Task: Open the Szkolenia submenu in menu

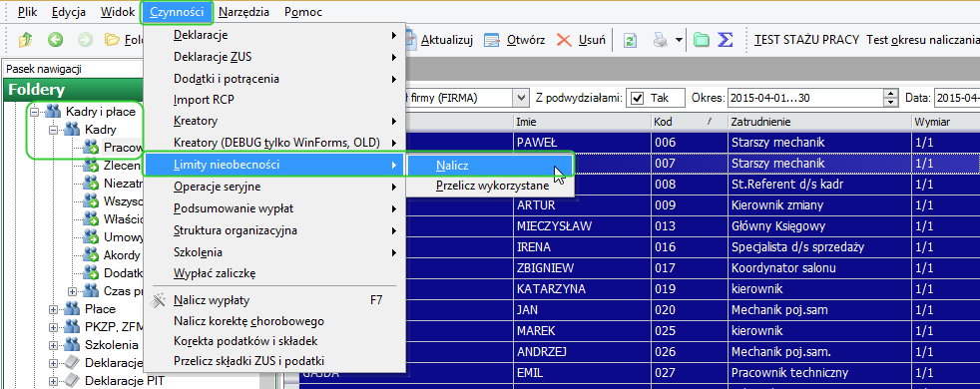Action: (275, 252)
